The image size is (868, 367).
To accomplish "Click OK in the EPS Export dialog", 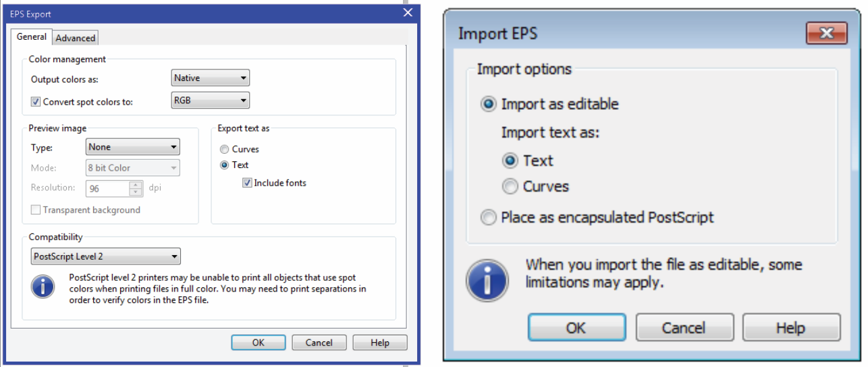I will pyautogui.click(x=258, y=343).
